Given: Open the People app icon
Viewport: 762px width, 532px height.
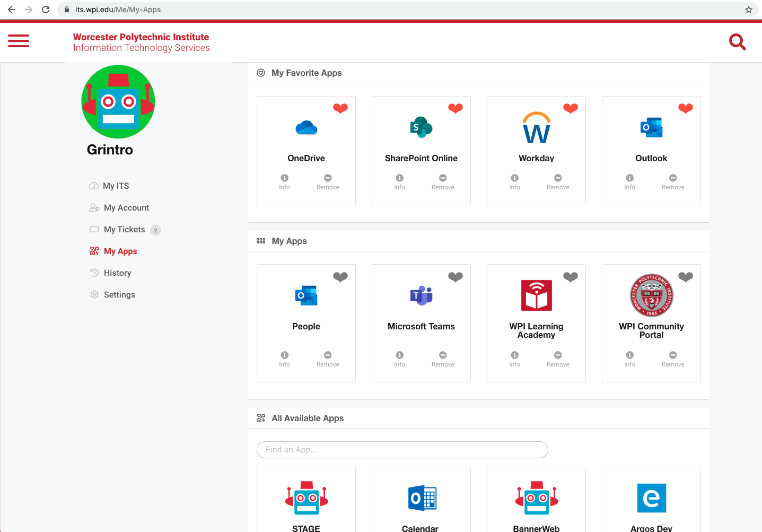Looking at the screenshot, I should (x=306, y=295).
